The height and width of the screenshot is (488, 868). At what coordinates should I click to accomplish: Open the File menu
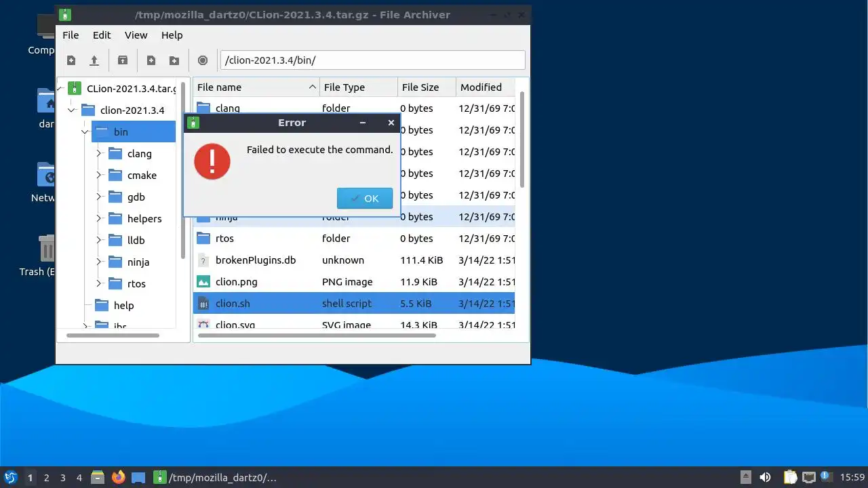(x=71, y=35)
